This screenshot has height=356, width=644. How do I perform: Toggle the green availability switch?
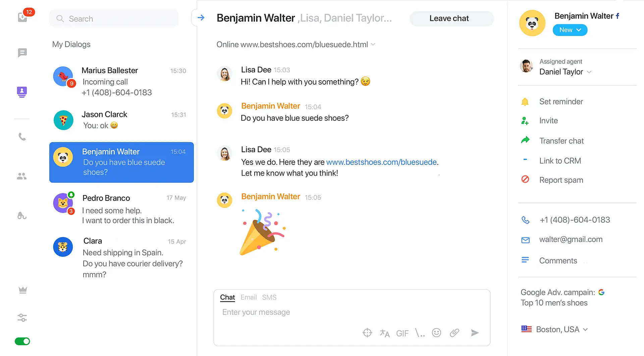coord(22,341)
